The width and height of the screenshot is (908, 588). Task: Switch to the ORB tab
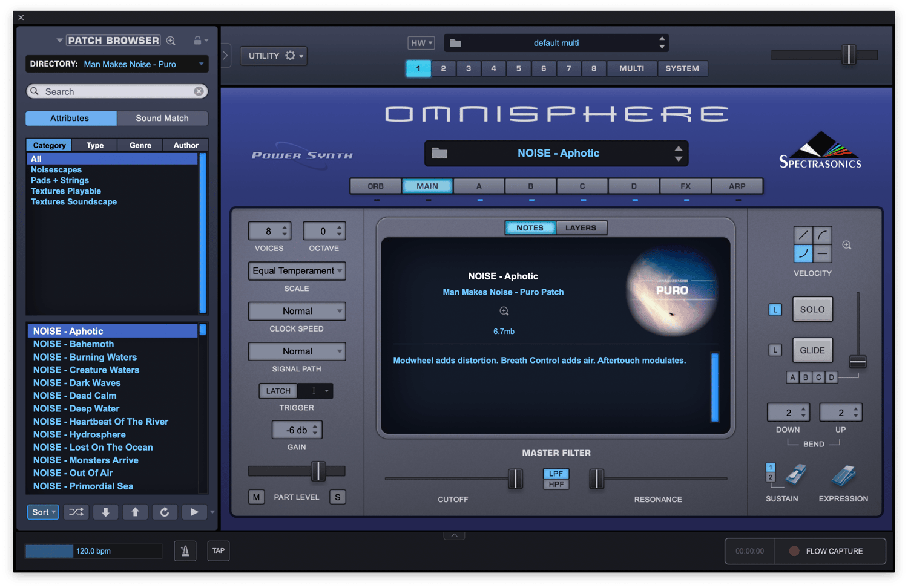pyautogui.click(x=375, y=186)
